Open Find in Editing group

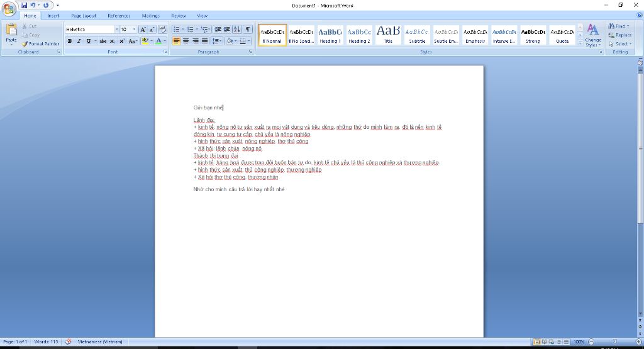(x=619, y=26)
